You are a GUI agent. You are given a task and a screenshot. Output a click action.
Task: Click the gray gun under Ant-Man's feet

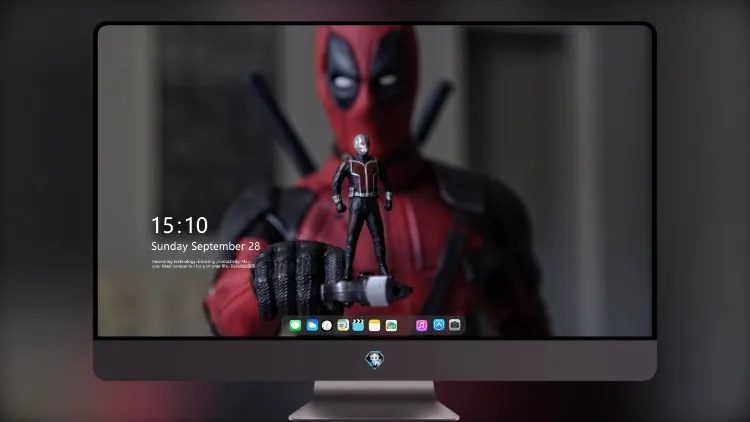[366, 290]
